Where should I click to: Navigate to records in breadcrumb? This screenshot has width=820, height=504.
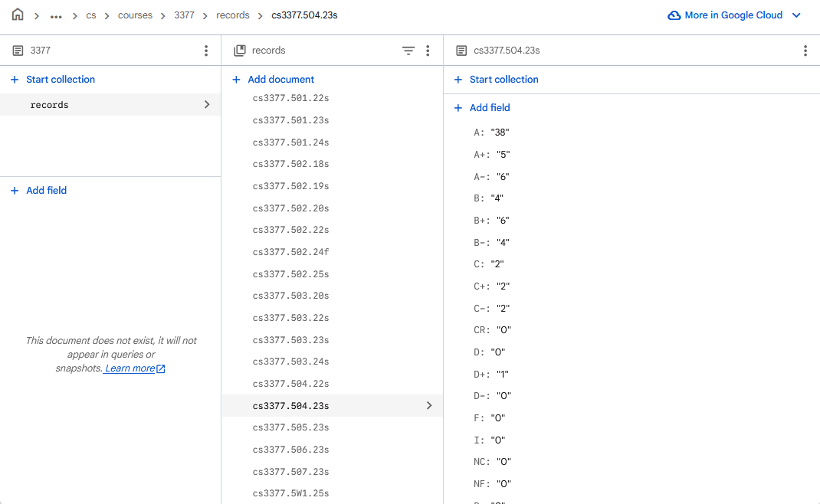(233, 15)
